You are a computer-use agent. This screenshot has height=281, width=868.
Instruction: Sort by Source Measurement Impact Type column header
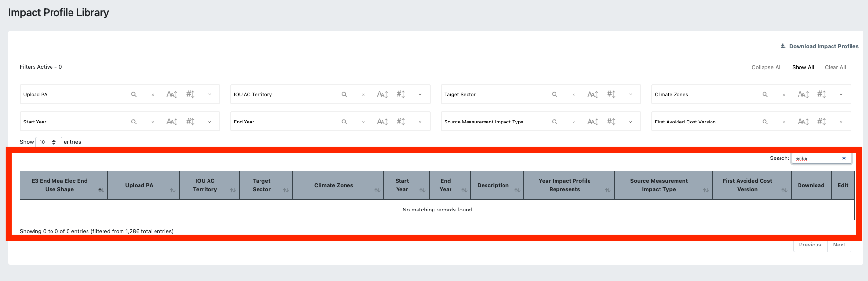point(663,185)
